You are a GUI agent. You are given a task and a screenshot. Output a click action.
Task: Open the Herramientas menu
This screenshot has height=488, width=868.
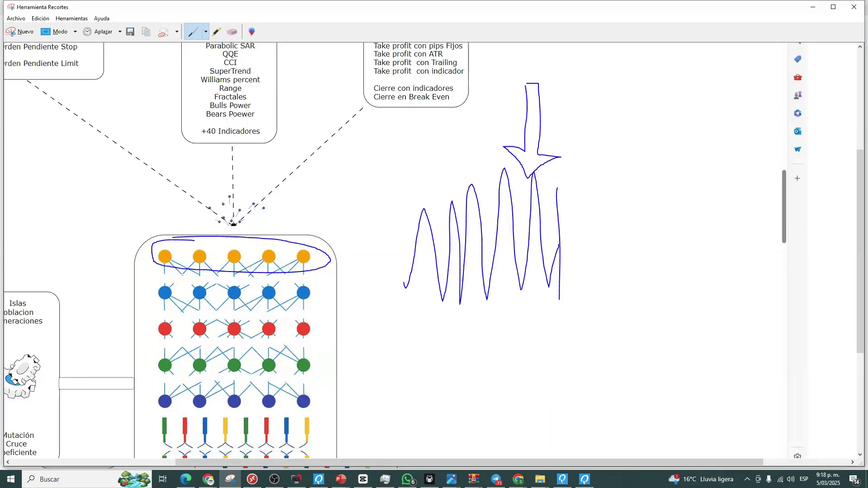tap(71, 19)
